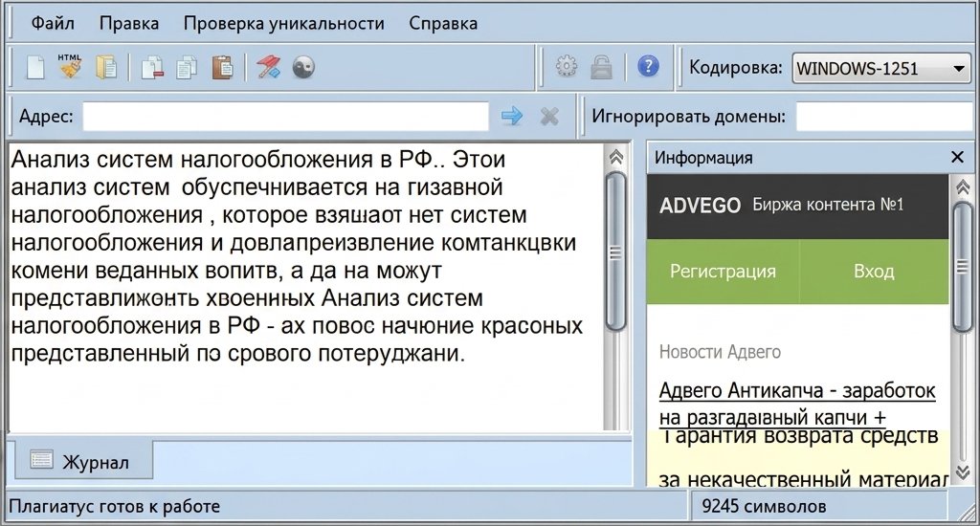Click the ADVEGO logo in the info panel

click(x=700, y=206)
